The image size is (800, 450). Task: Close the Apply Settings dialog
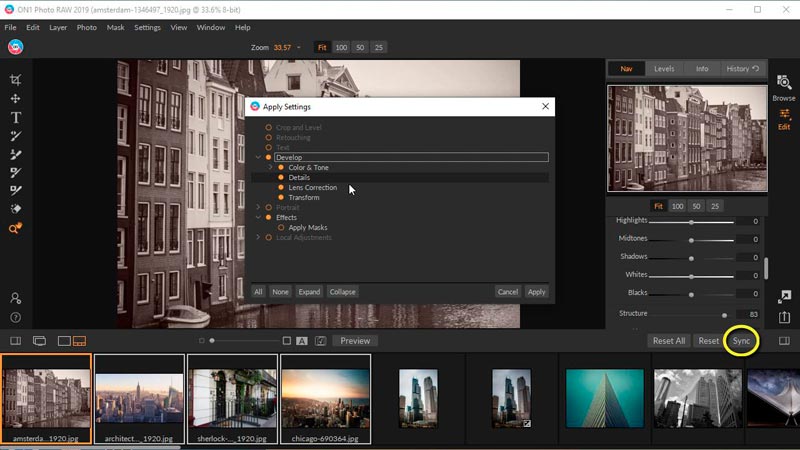pyautogui.click(x=545, y=106)
